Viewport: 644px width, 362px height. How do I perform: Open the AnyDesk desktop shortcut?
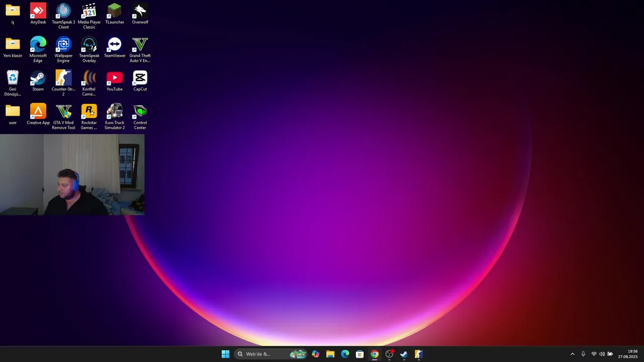coord(38,14)
